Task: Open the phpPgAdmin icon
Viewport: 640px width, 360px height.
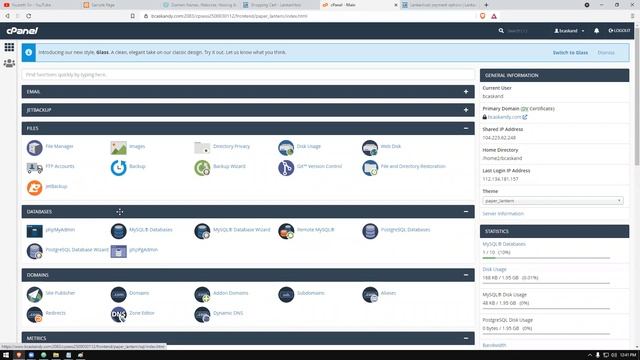Action: coord(118,251)
